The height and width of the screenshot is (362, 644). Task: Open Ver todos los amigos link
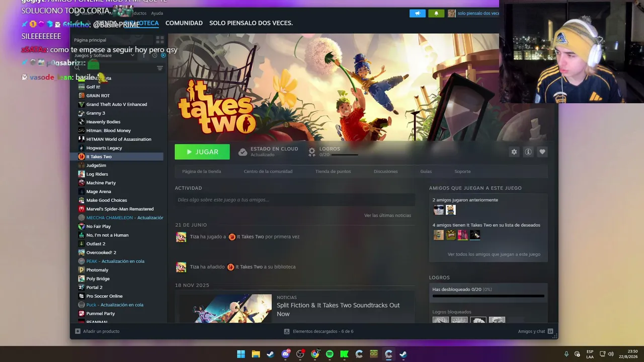(x=494, y=254)
